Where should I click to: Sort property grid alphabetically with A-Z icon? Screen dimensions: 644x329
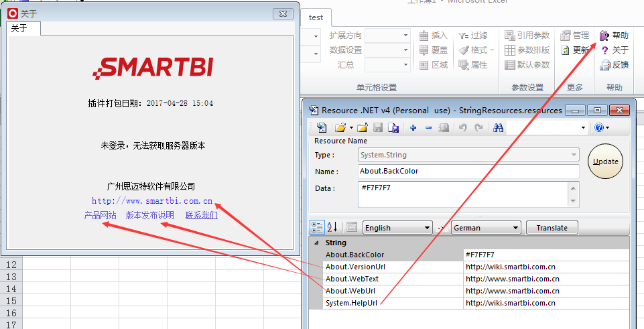coord(332,227)
